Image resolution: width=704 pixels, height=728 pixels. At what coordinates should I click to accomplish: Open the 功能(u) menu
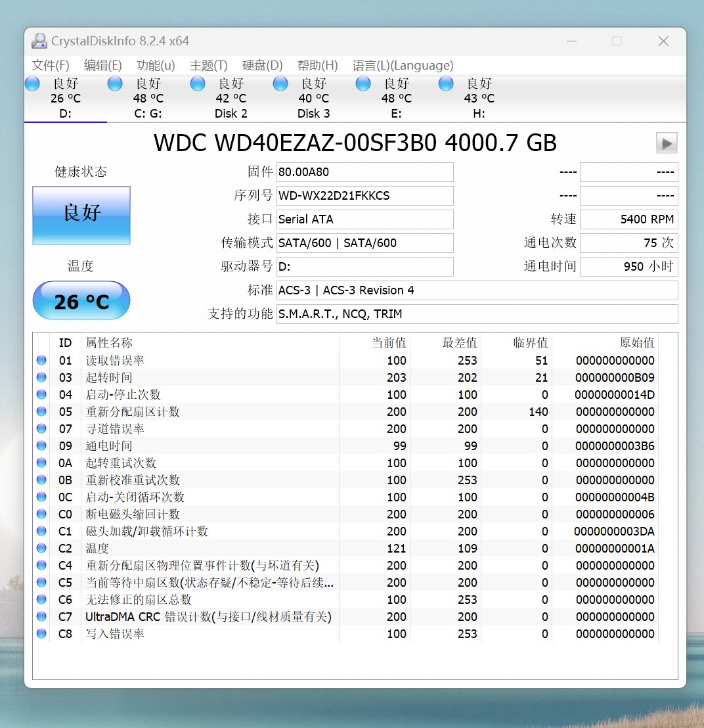[x=156, y=66]
